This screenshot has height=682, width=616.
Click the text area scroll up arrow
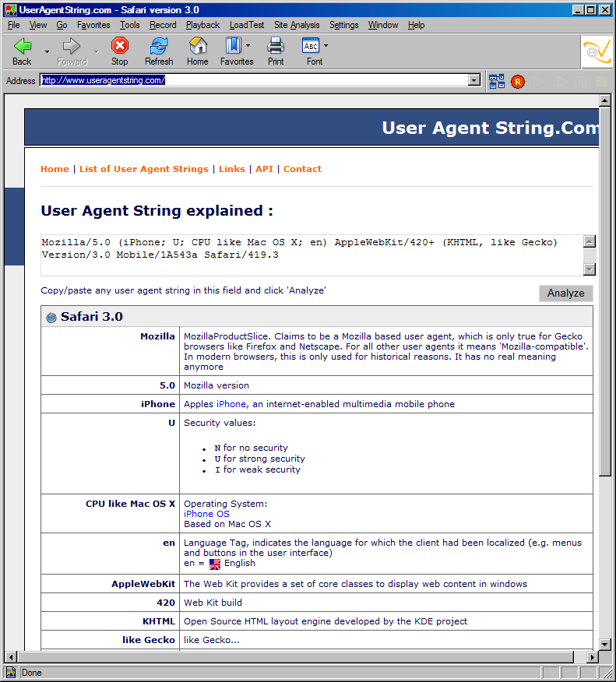point(589,241)
